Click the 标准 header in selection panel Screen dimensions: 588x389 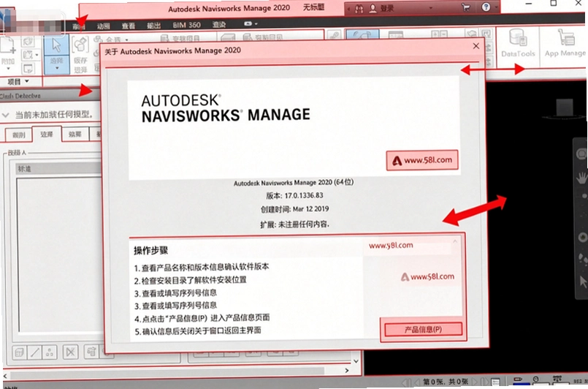[58, 169]
